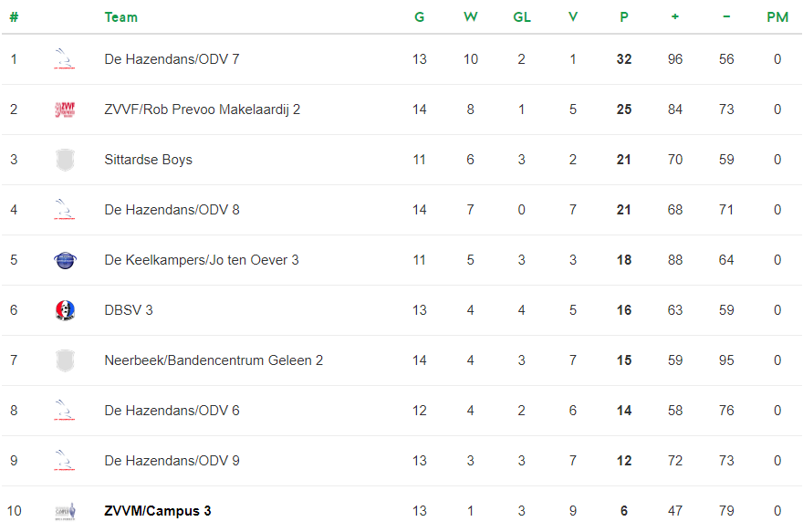Click the Sittardse Boys placeholder shield icon
The image size is (803, 532).
click(65, 160)
